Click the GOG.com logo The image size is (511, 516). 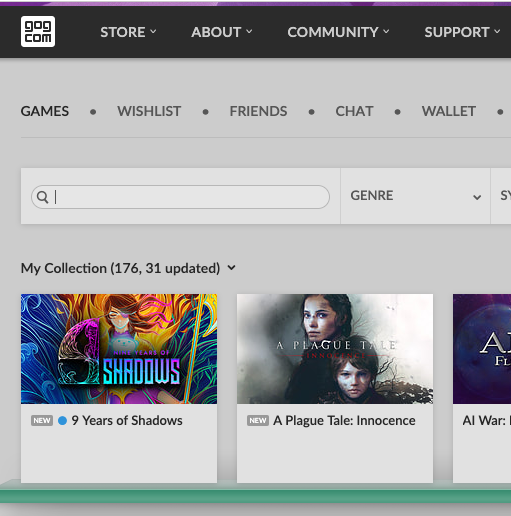click(x=38, y=32)
